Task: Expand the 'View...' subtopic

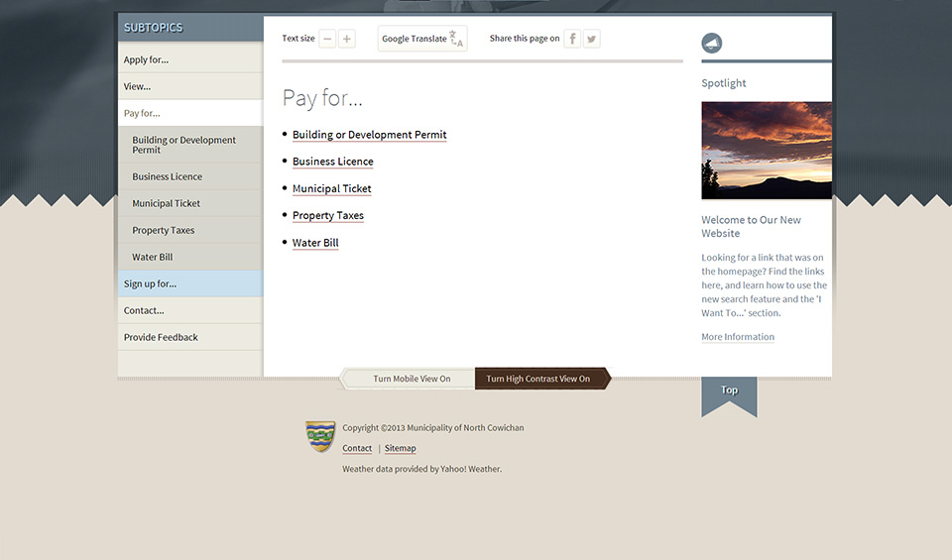Action: point(137,86)
